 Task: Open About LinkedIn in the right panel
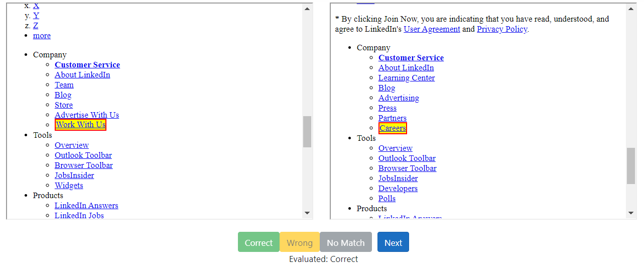pyautogui.click(x=406, y=68)
